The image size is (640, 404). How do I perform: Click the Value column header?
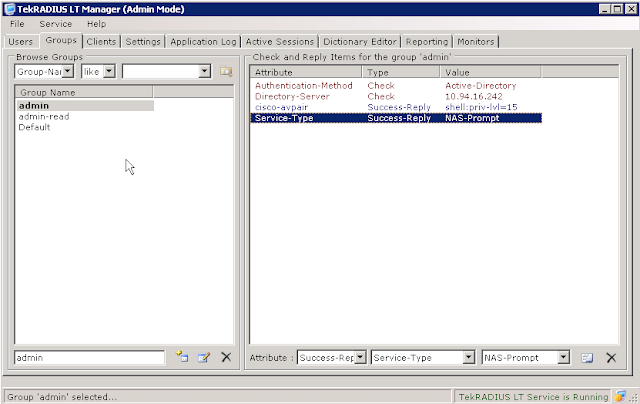(491, 72)
